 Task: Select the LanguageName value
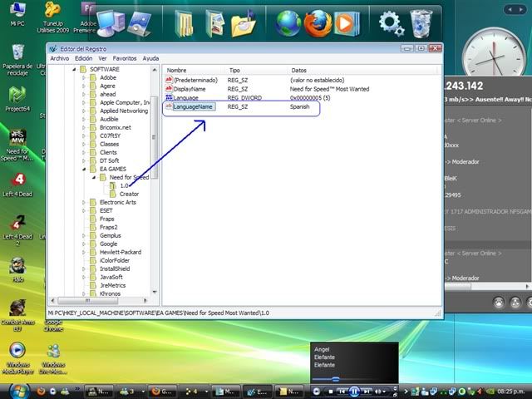[193, 106]
